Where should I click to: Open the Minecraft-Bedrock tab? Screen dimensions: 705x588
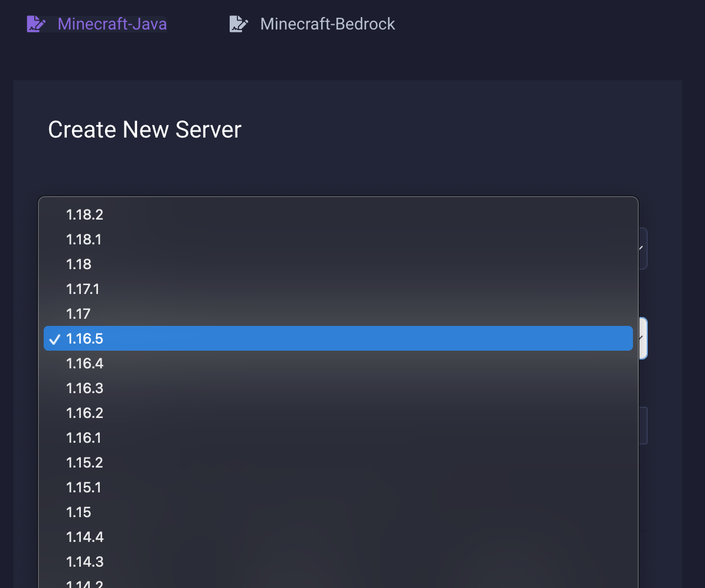pyautogui.click(x=327, y=24)
